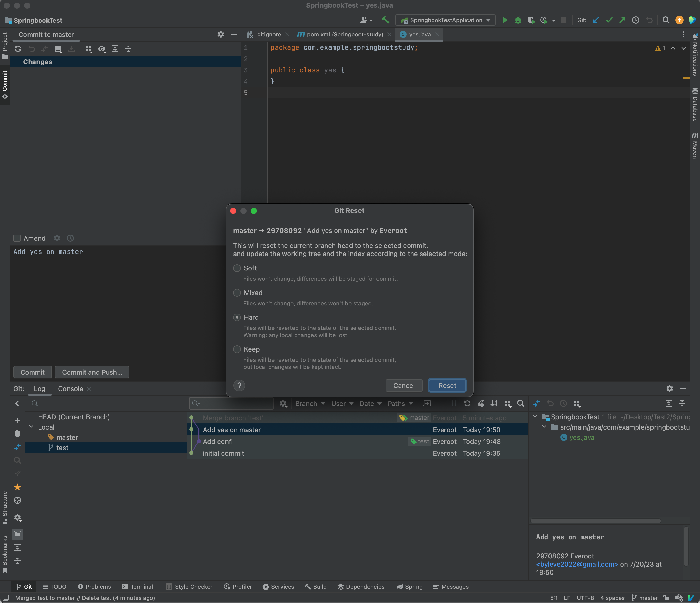Click the New Branch plus icon in Git panel
Screen dimensions: 700x603
pos(17,420)
